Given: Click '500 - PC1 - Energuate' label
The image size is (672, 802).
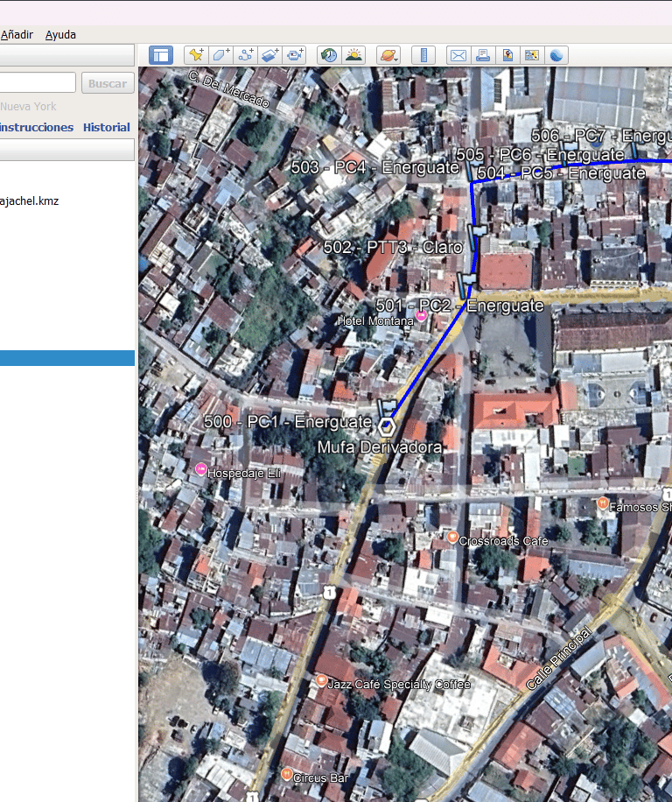Looking at the screenshot, I should (288, 422).
